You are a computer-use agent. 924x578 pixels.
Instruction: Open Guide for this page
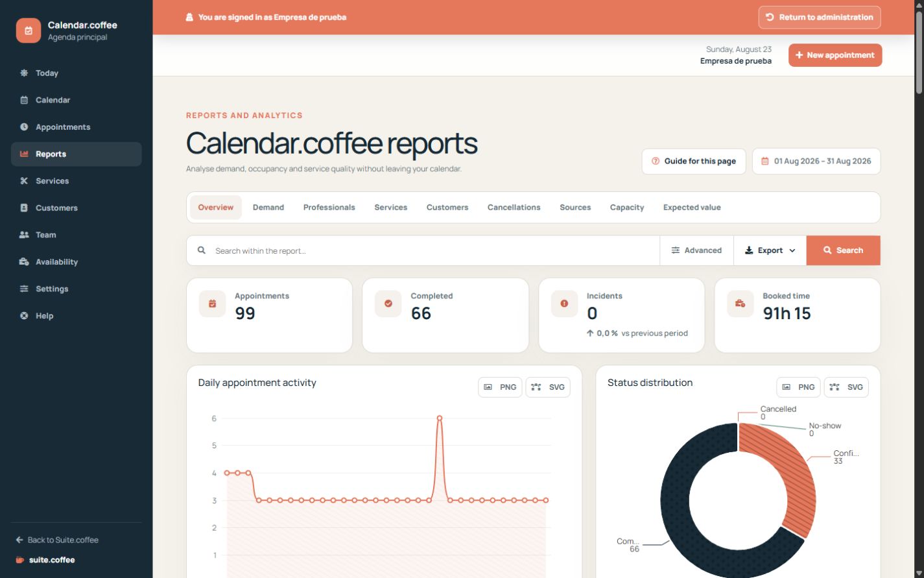694,162
